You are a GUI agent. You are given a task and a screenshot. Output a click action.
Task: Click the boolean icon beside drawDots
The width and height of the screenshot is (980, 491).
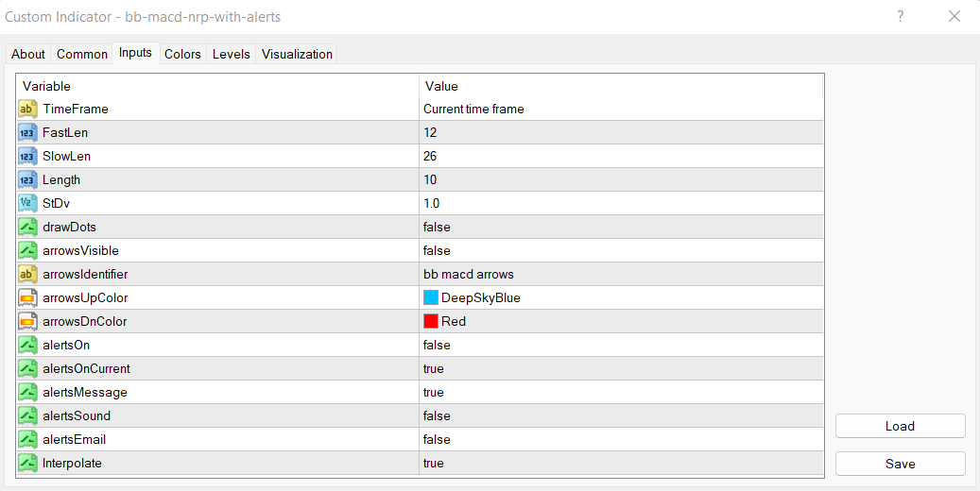27,227
